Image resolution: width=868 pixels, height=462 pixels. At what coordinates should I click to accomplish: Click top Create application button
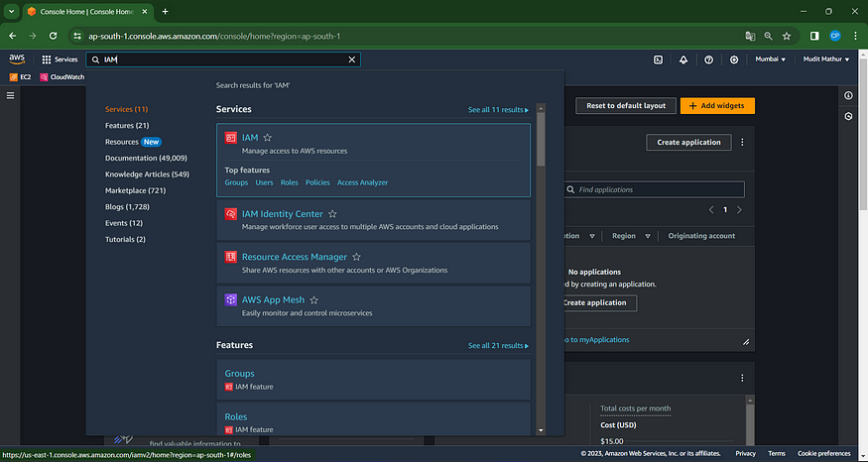pyautogui.click(x=688, y=142)
